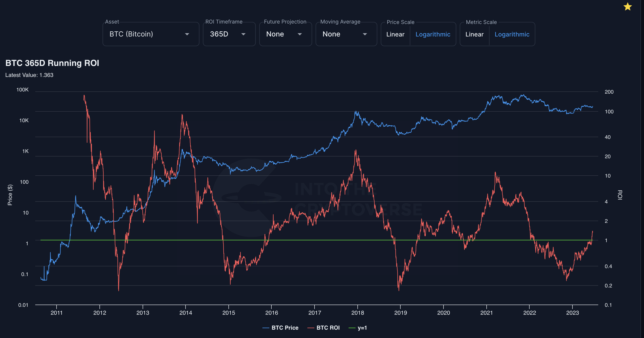
Task: Click the ROI Timeframe dropdown arrow icon
Action: click(x=243, y=34)
